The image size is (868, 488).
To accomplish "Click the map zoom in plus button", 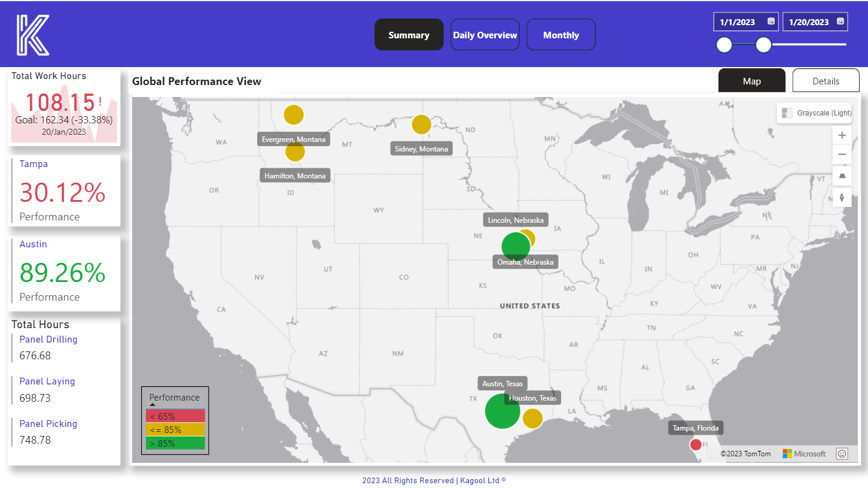I will [842, 135].
